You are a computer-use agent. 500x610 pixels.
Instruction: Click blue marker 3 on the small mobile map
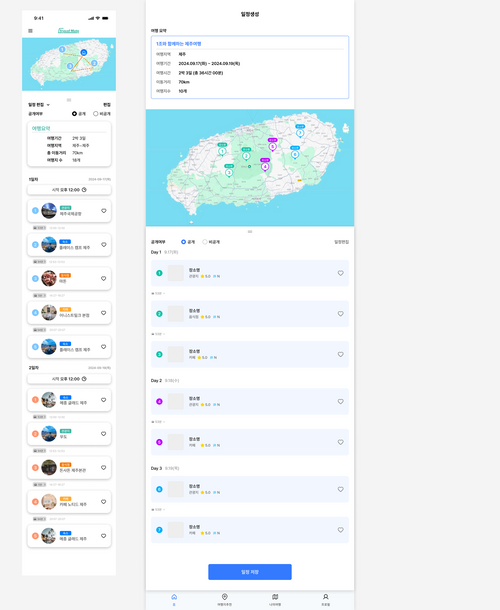pyautogui.click(x=70, y=66)
